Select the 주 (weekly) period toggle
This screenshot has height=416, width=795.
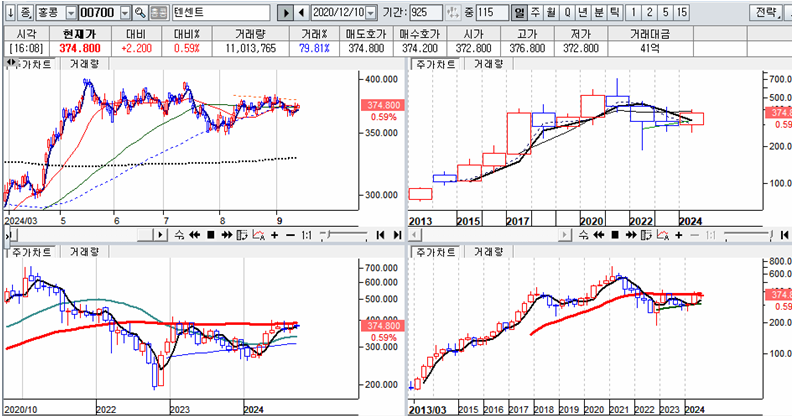535,13
